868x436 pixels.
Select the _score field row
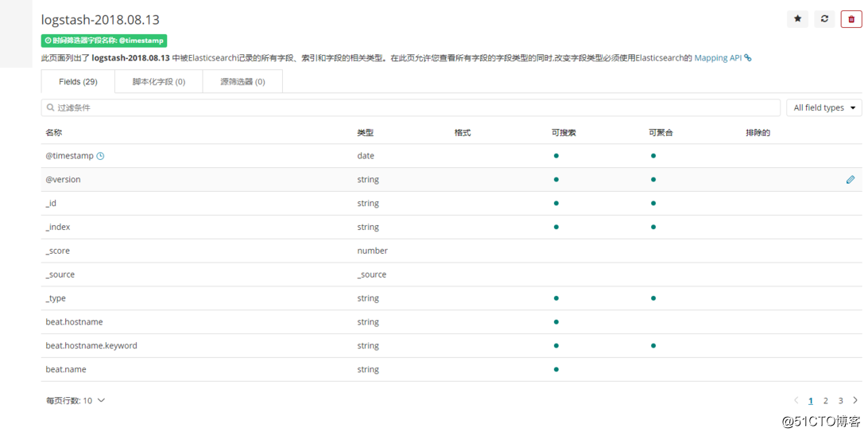tap(451, 251)
